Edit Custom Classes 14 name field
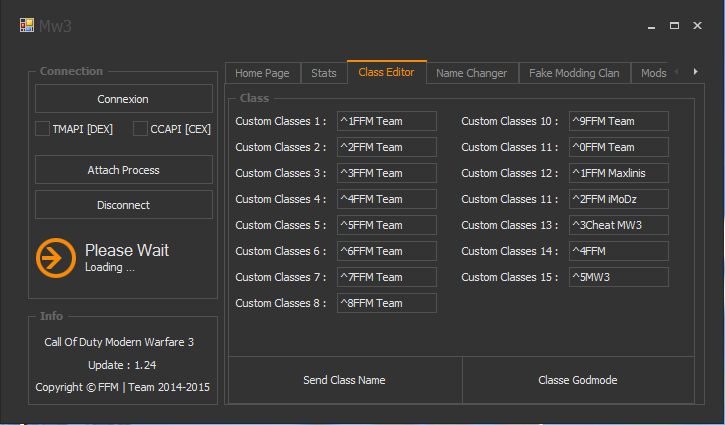Viewport: 725px width, 425px height. 619,251
